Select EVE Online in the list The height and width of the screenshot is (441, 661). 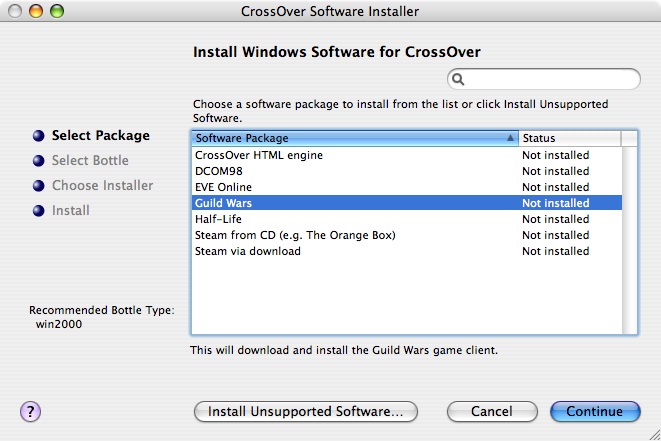(x=407, y=187)
